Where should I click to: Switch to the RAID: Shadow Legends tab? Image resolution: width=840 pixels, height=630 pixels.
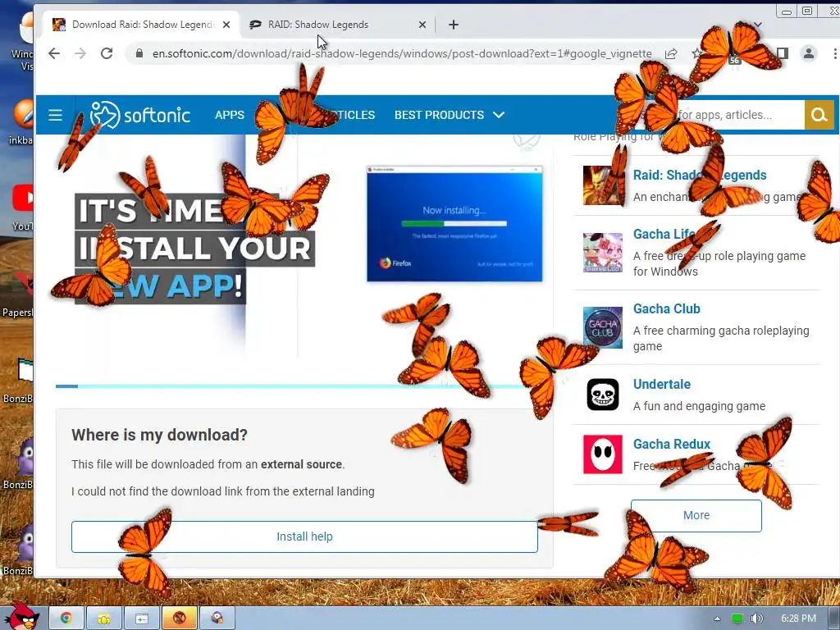point(337,24)
